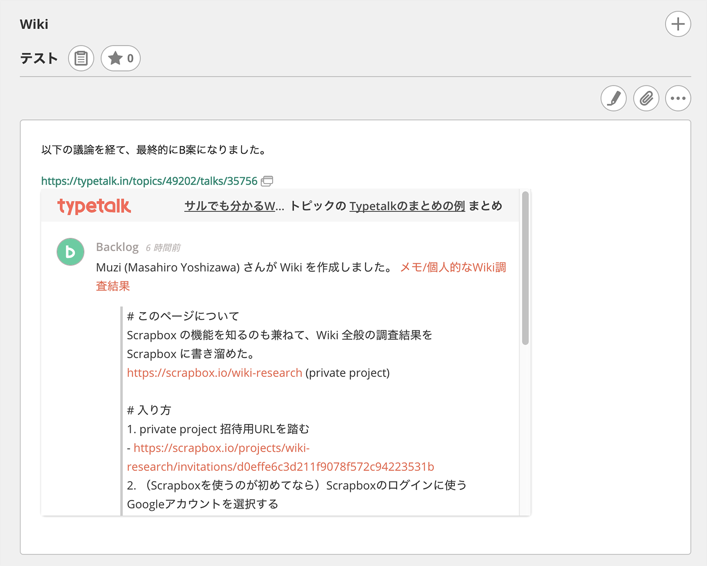Screen dimensions: 707x566
Task: Click the embedded preview vertical scrollbar
Action: [525, 268]
